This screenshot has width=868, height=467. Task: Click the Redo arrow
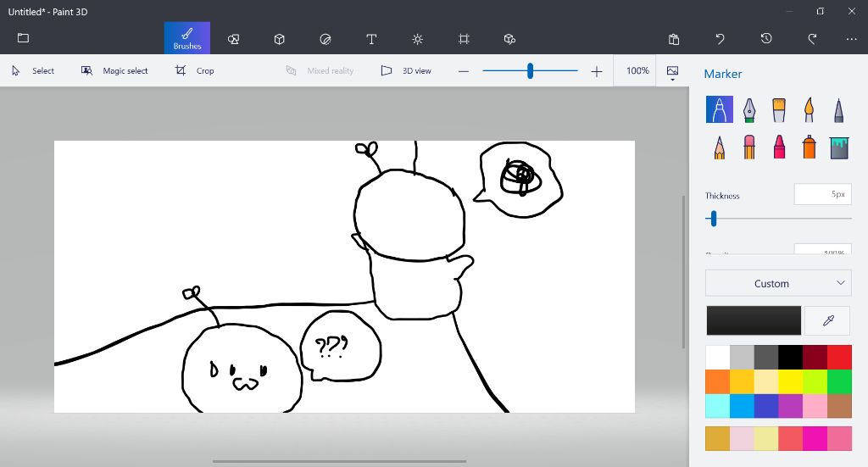tap(812, 39)
